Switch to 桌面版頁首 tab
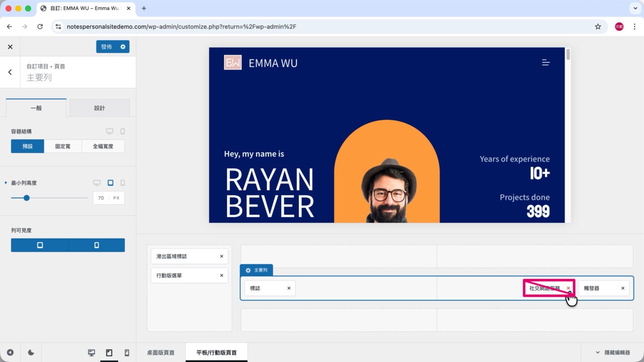 pos(160,353)
